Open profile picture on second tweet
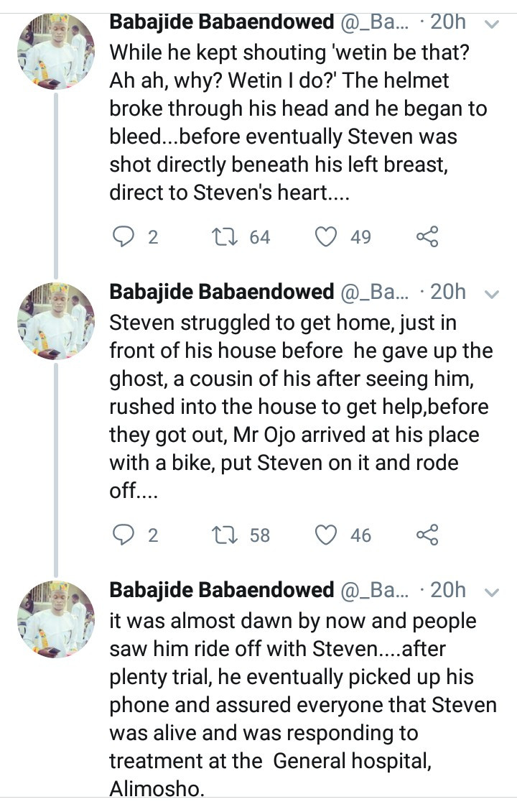Screen dimensions: 517x812 [56, 321]
